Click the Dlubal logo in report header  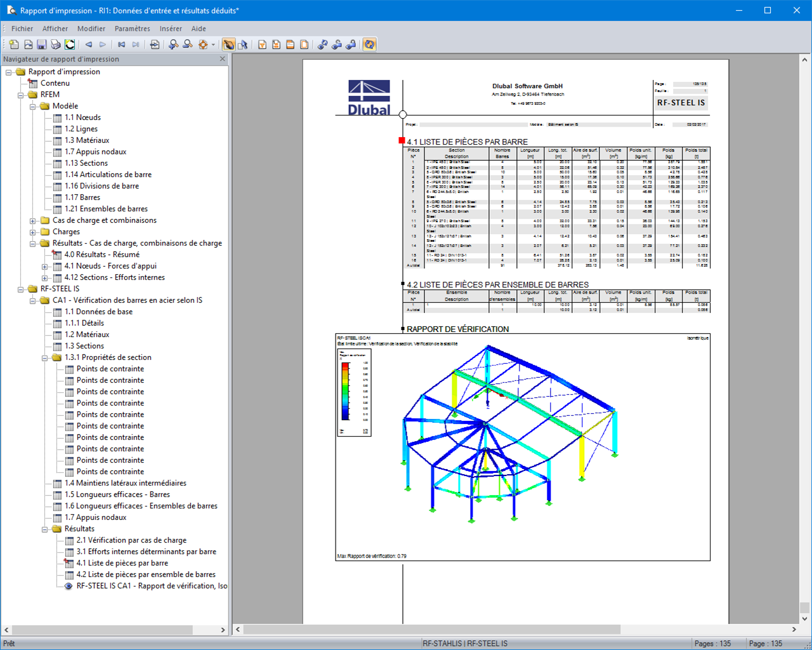(x=369, y=98)
